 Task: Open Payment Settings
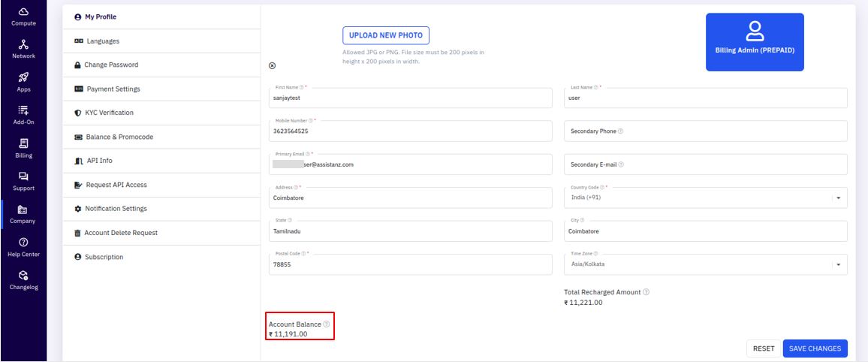pos(161,89)
